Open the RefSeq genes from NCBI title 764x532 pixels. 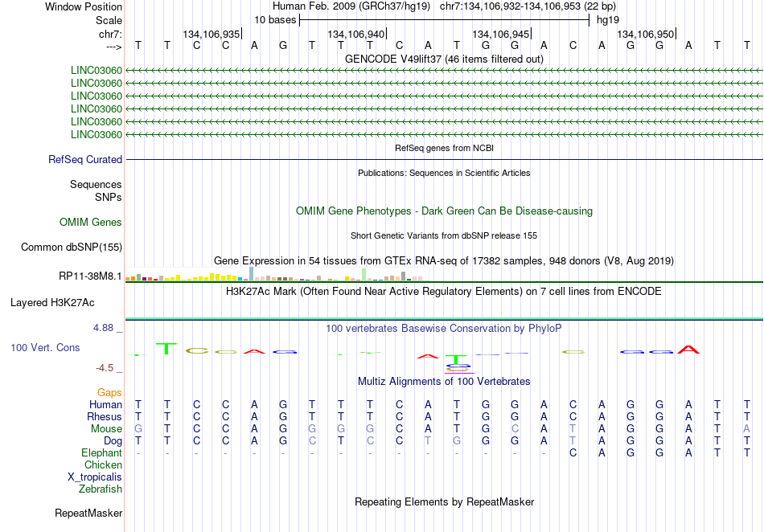[x=444, y=148]
